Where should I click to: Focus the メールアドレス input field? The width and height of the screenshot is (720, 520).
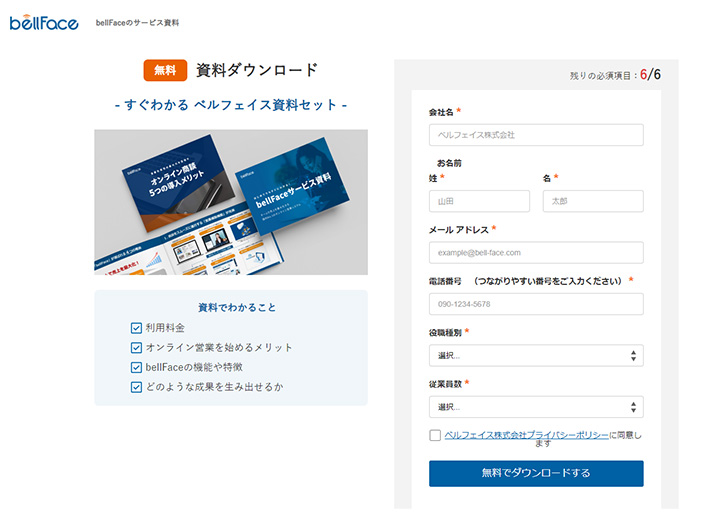coord(536,253)
